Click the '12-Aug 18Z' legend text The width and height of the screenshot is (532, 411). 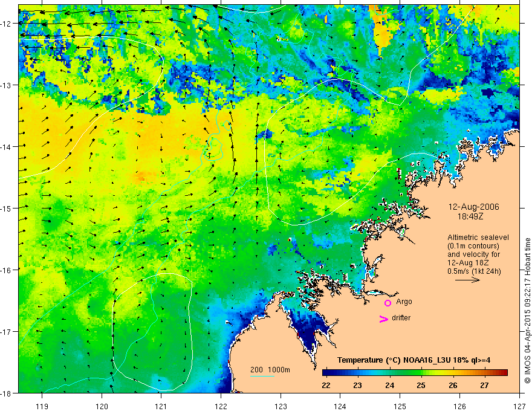click(x=469, y=263)
